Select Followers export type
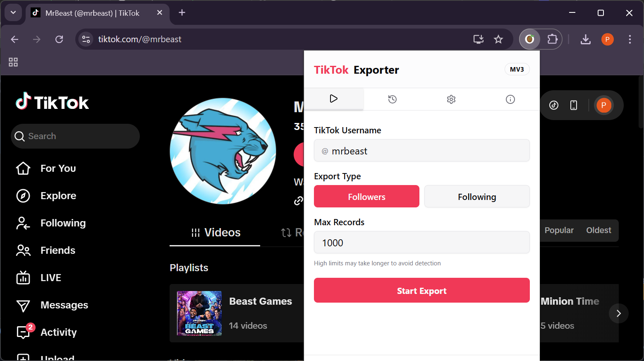The width and height of the screenshot is (644, 361). 366,197
